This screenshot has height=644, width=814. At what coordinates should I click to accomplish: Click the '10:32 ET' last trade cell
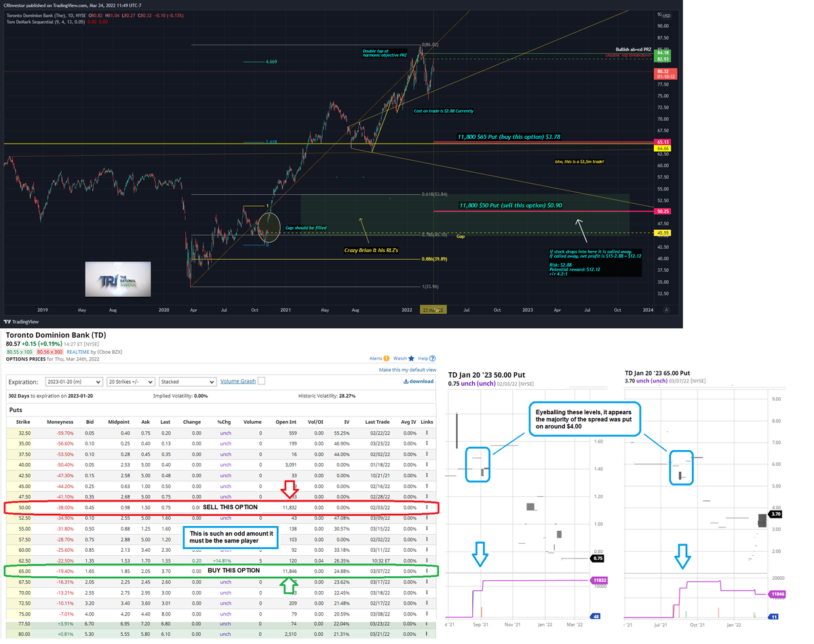380,560
